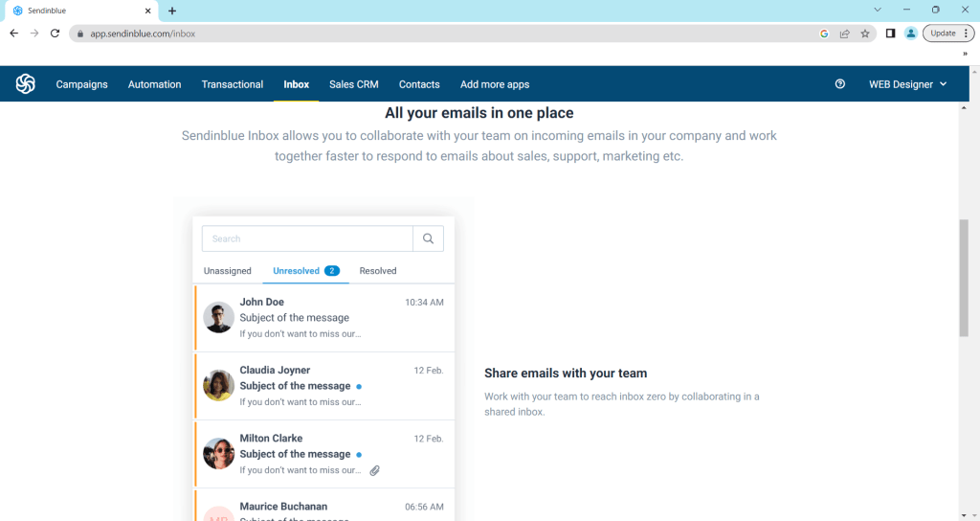Click inside the inbox Search field
This screenshot has height=521, width=980.
click(x=307, y=238)
